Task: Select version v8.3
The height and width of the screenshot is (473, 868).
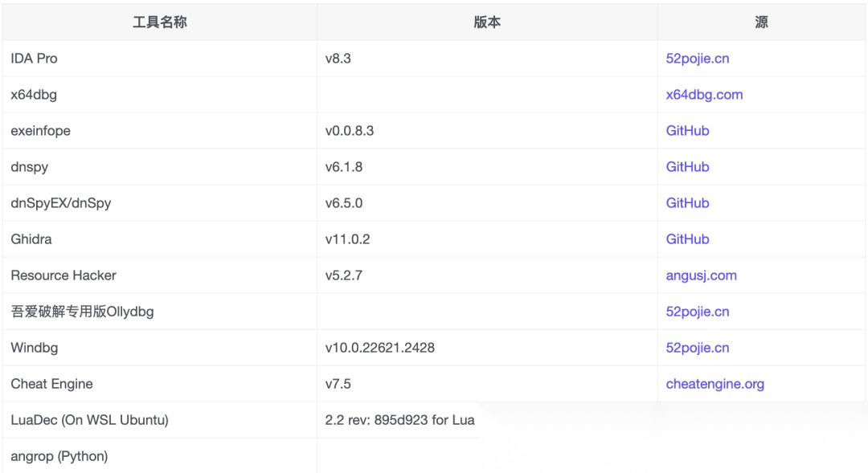Action: click(338, 59)
